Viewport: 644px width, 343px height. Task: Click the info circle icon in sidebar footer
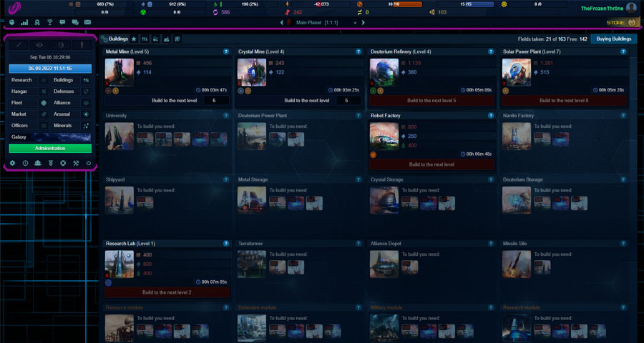tap(26, 163)
